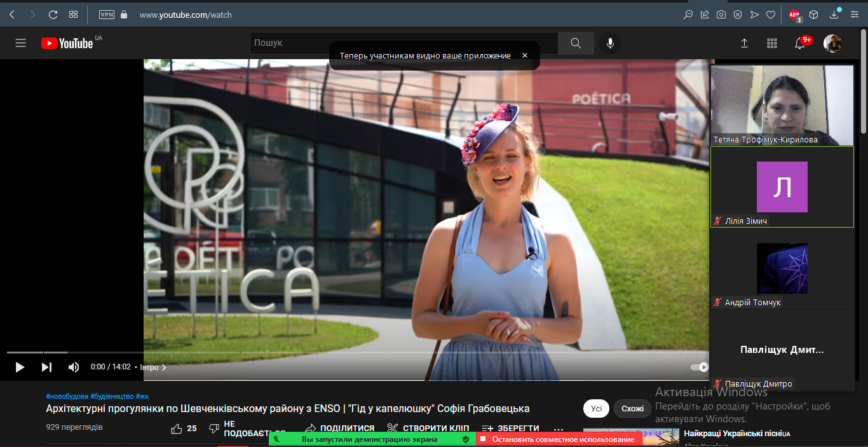The width and height of the screenshot is (868, 447).
Task: Click the #новобудова hashtag link
Action: (x=67, y=396)
